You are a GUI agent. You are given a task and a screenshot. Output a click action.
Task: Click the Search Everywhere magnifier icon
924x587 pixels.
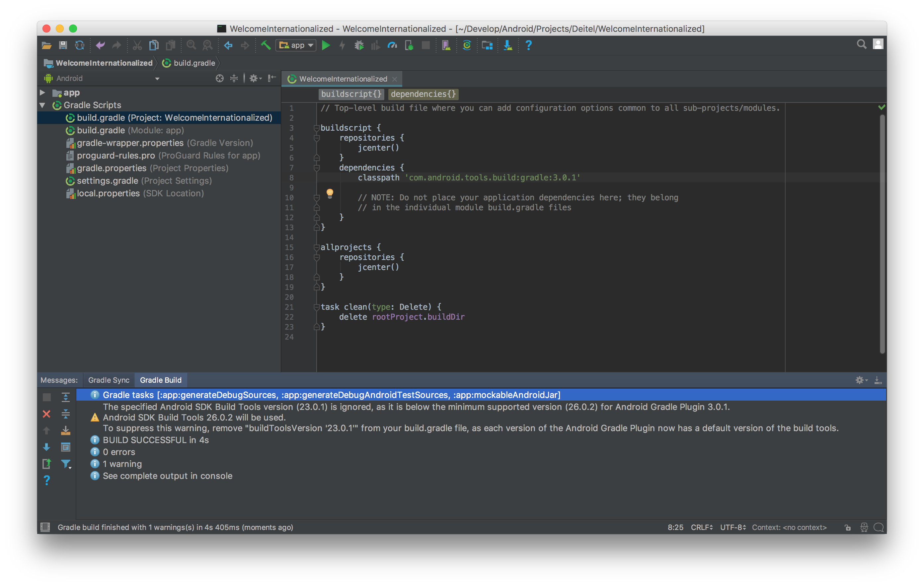click(862, 44)
